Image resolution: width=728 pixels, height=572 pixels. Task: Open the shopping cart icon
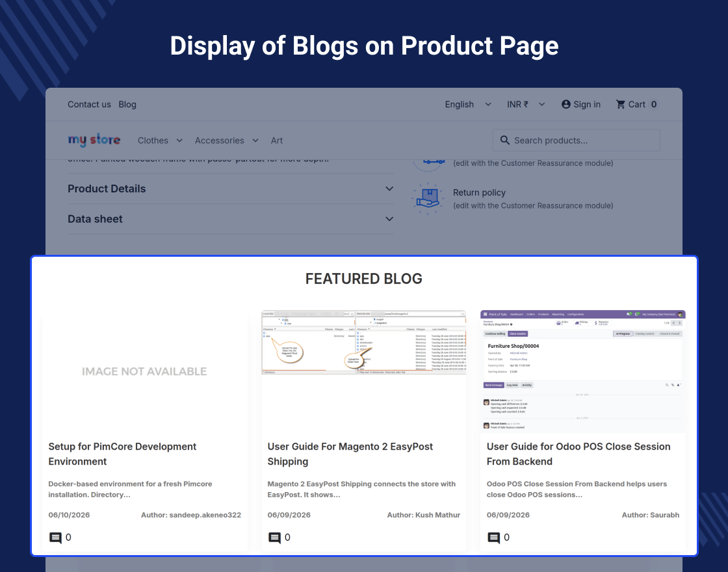pos(620,105)
